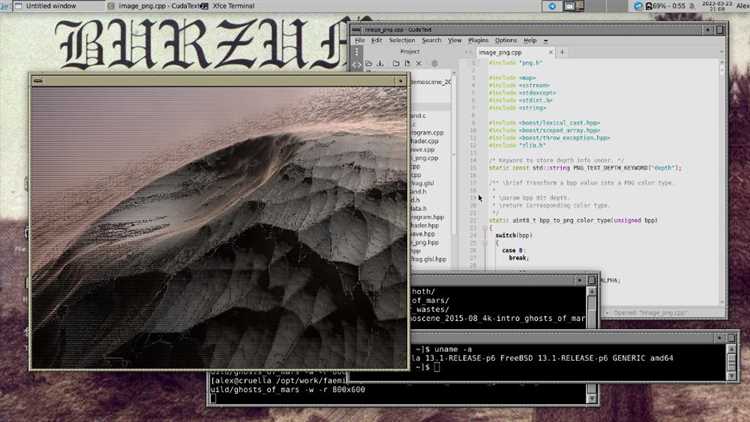Add a new tab with the plus button
Viewport: 750px width, 422px height.
[562, 52]
